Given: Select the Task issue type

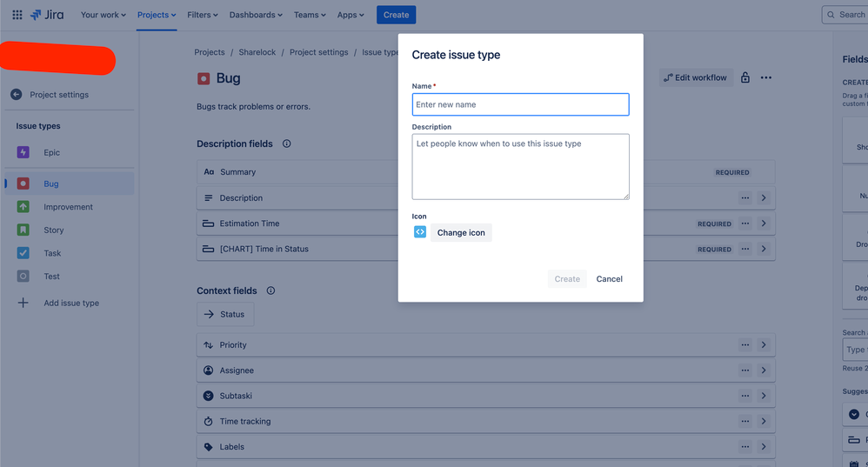Looking at the screenshot, I should point(70,253).
